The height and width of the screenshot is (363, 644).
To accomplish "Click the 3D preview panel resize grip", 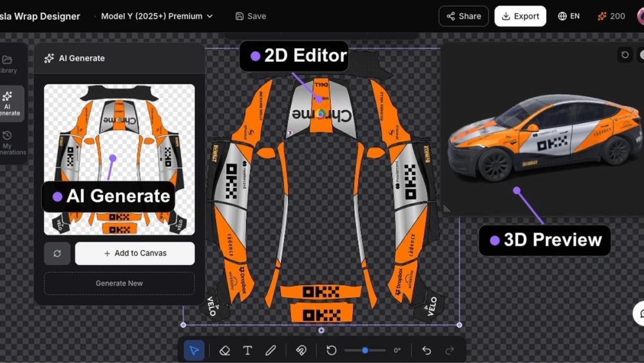I will pyautogui.click(x=446, y=210).
